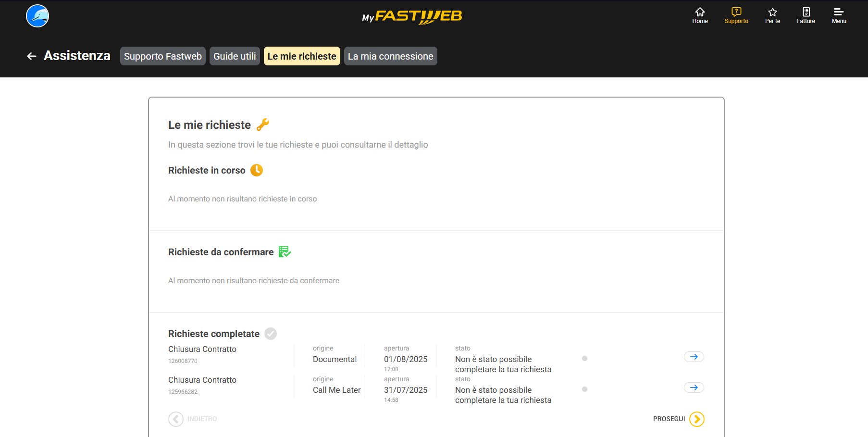Click INDIETRO previous page button
868x437 pixels.
point(176,419)
